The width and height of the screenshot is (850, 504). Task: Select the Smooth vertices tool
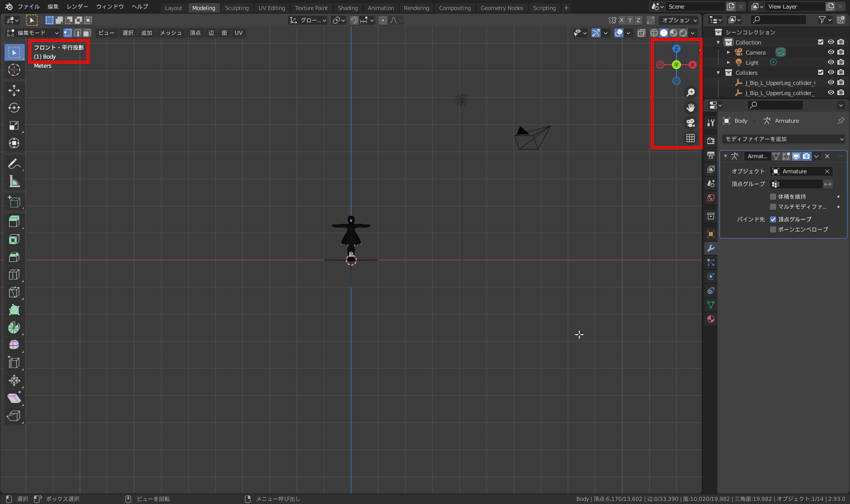tap(14, 345)
